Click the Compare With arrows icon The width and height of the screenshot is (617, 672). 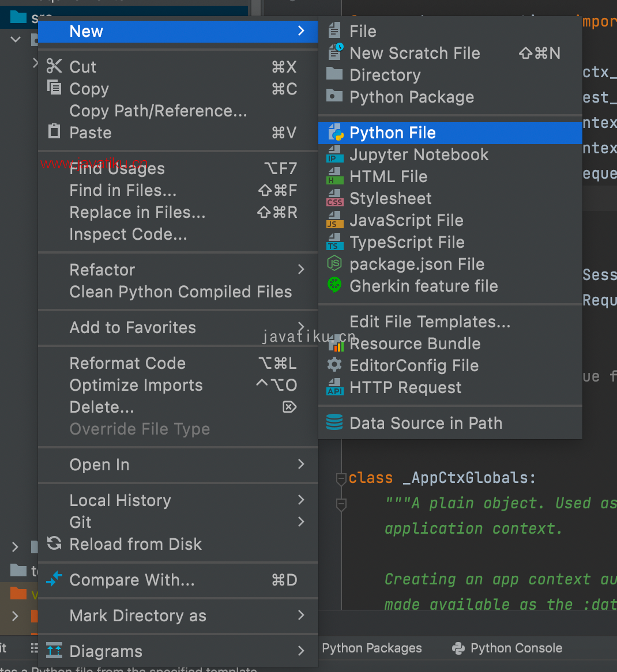[x=54, y=579]
